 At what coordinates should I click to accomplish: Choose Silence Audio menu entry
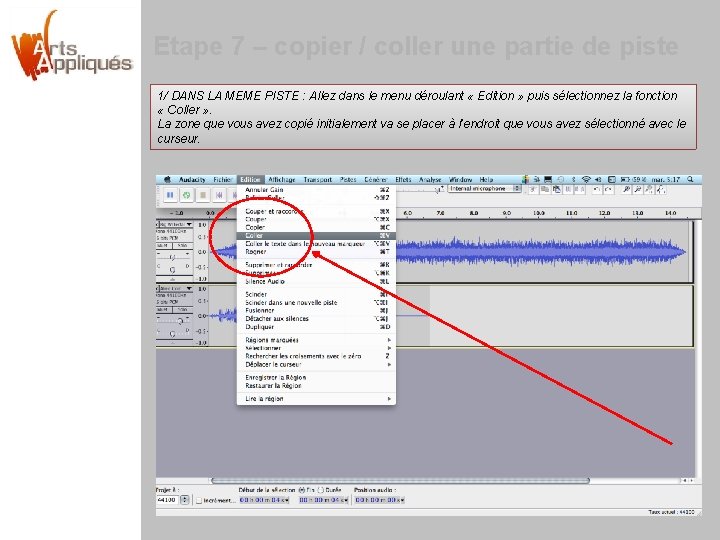coord(316,281)
